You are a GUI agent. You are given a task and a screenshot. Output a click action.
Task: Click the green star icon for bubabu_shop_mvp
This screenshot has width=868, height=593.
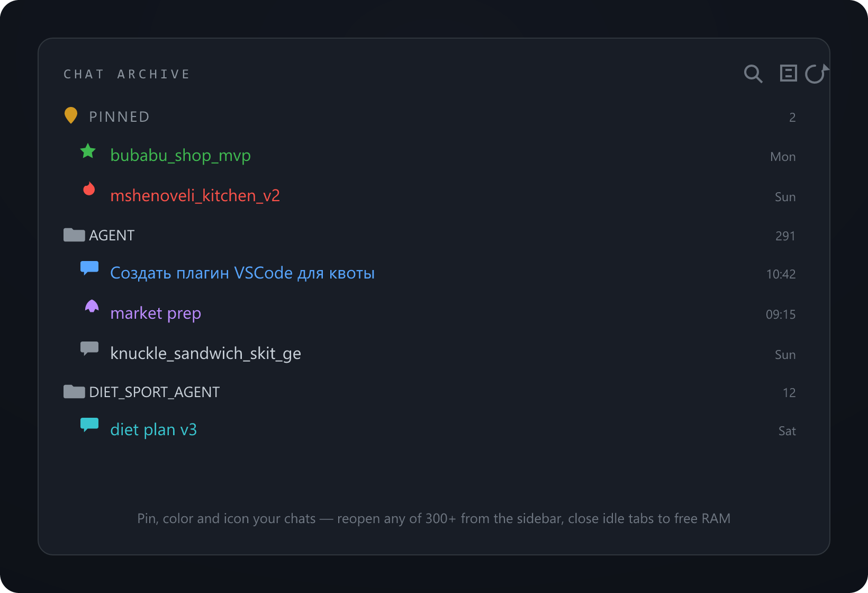point(88,151)
